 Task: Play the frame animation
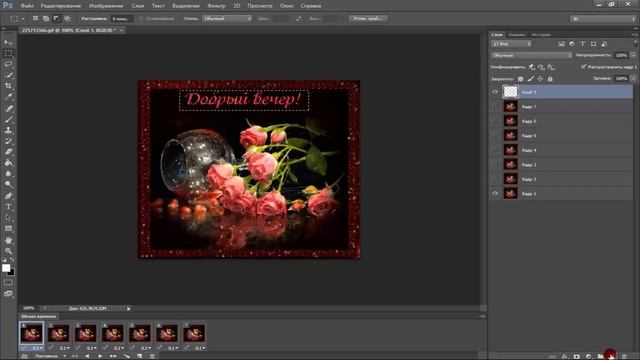click(100, 356)
